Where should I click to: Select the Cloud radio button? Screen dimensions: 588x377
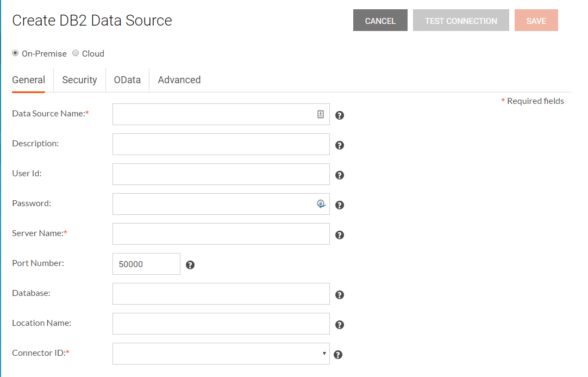point(76,53)
